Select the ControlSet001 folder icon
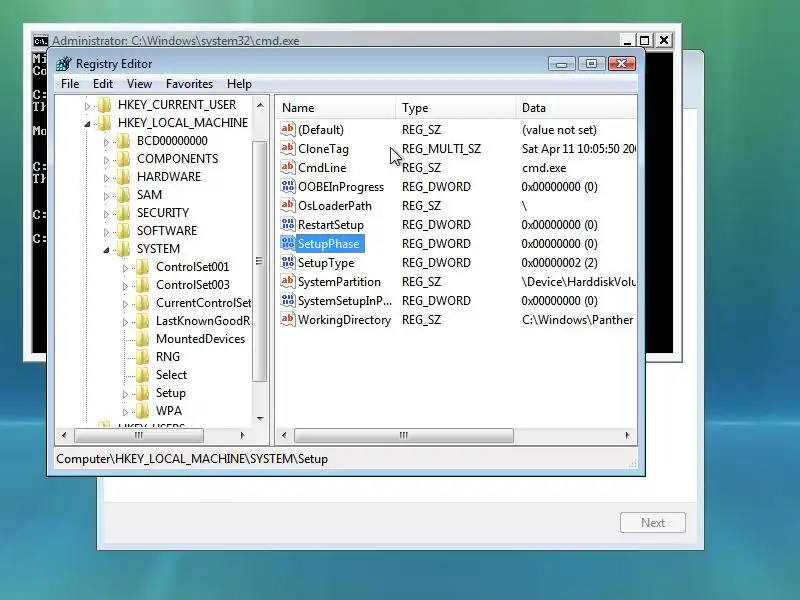Viewport: 800px width, 600px height. coord(143,267)
